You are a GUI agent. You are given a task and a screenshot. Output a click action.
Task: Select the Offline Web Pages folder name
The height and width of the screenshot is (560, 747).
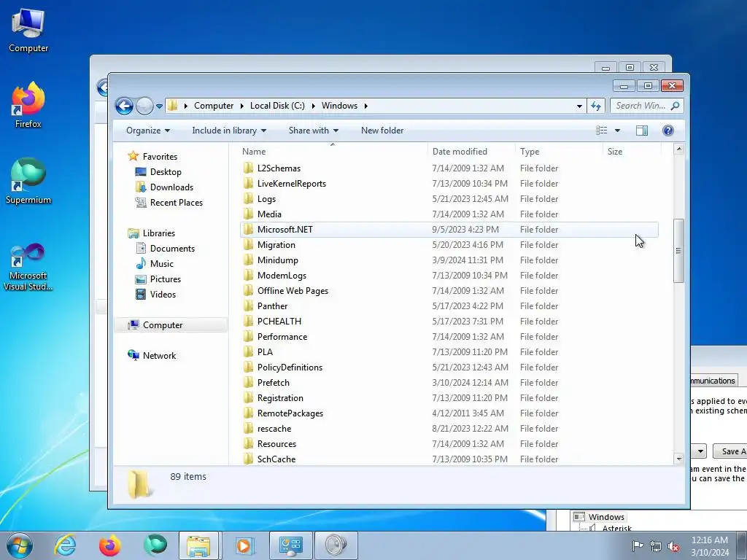pyautogui.click(x=293, y=291)
